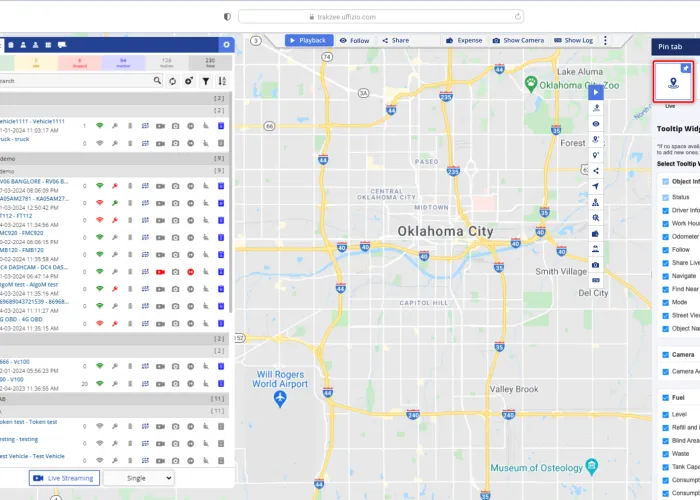Image resolution: width=700 pixels, height=500 pixels.
Task: Click the navigate arrow icon in map toolbar
Action: [x=596, y=186]
